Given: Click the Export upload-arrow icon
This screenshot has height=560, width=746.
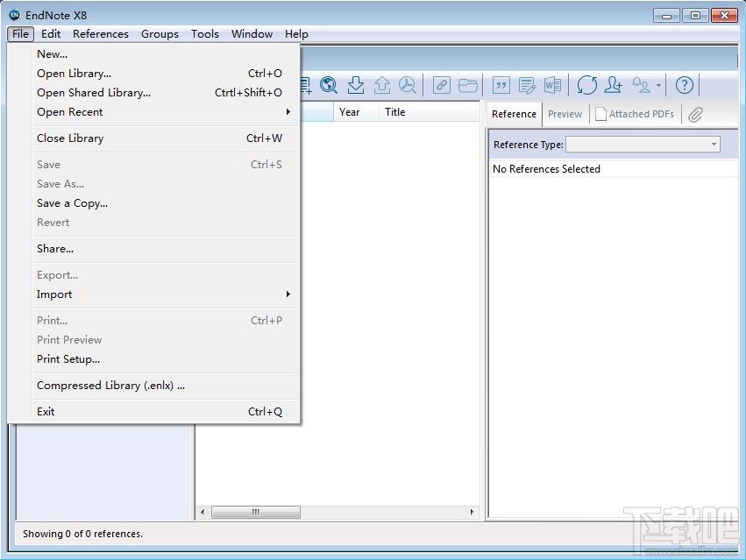Looking at the screenshot, I should point(381,85).
